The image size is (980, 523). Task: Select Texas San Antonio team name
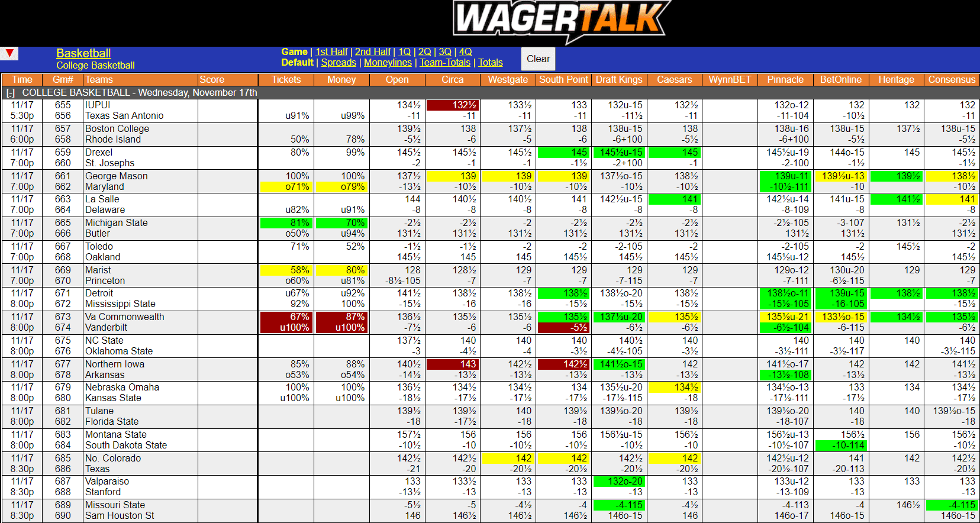(x=124, y=116)
